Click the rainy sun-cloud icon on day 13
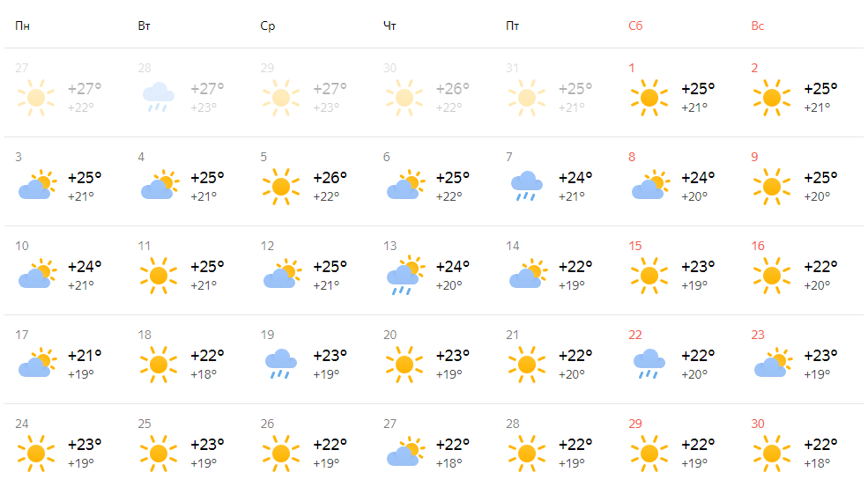 [x=404, y=275]
